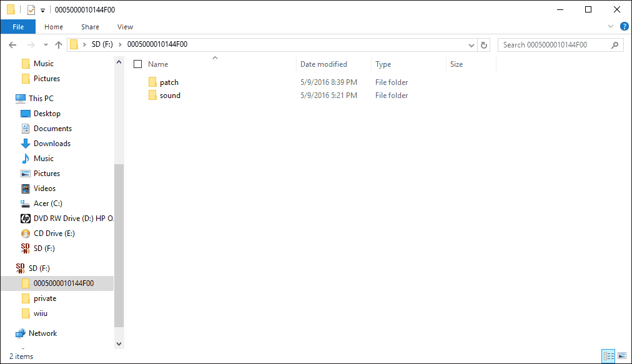The image size is (632, 364).
Task: Select This PC in navigation pane
Action: (41, 99)
